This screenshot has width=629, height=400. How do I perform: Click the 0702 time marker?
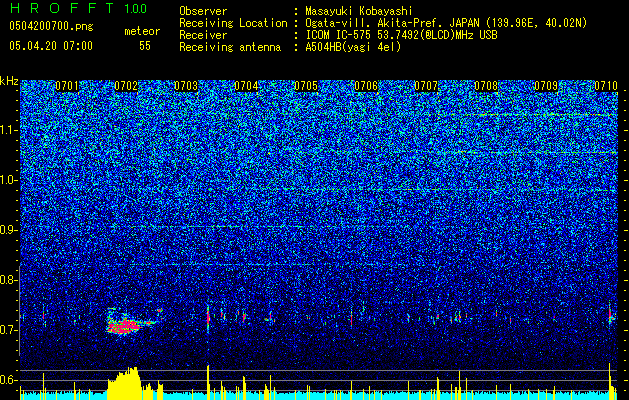pos(126,86)
